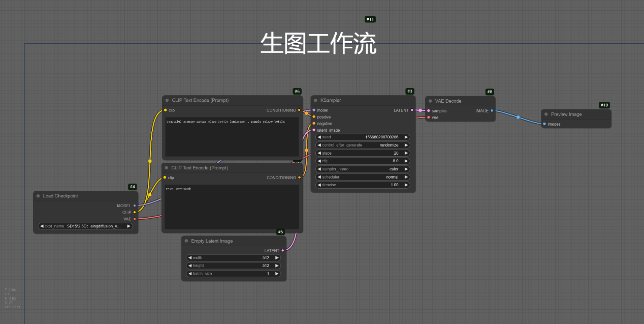Collapse the Load Checkpoint node via its title dot
This screenshot has height=324, width=644.
tap(38, 196)
